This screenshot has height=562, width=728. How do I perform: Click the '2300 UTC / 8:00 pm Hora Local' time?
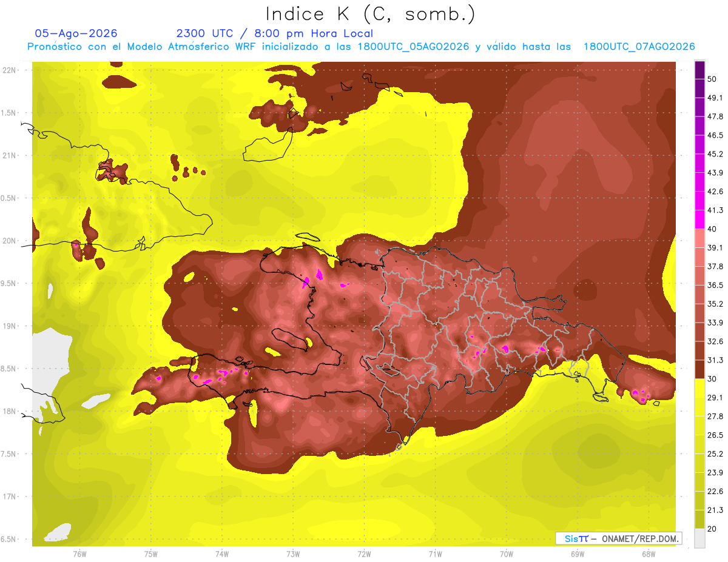tap(275, 33)
